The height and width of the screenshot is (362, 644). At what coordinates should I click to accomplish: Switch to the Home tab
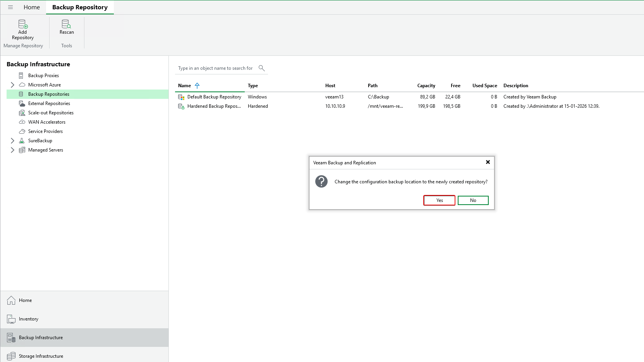[x=32, y=7]
